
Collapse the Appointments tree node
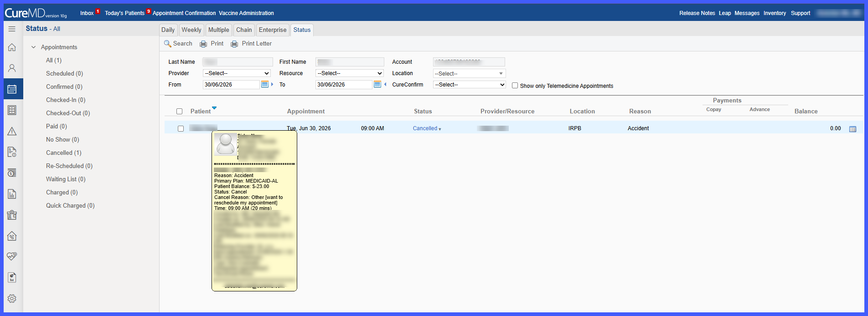click(33, 47)
